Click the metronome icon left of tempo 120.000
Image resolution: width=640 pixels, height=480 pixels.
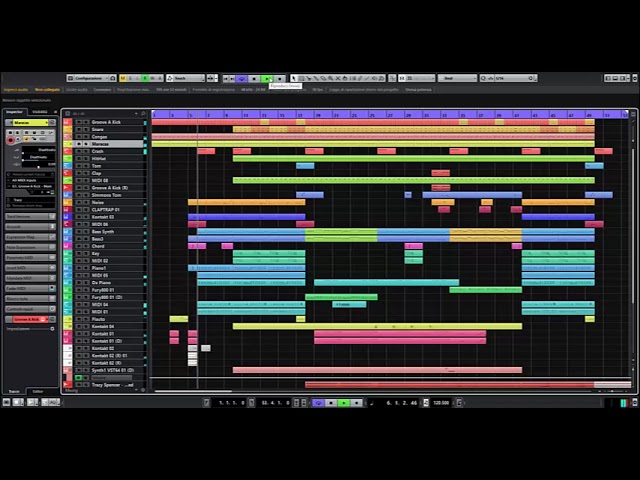(x=426, y=403)
